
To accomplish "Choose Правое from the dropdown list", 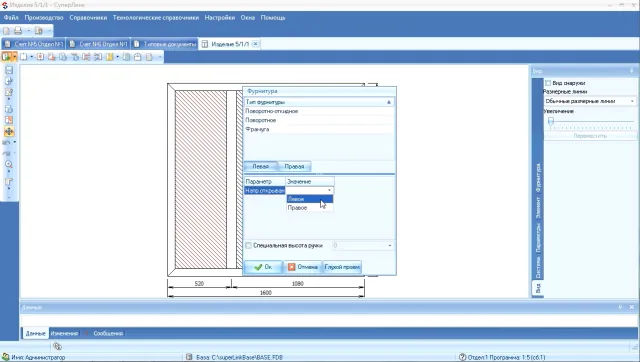I will 309,208.
